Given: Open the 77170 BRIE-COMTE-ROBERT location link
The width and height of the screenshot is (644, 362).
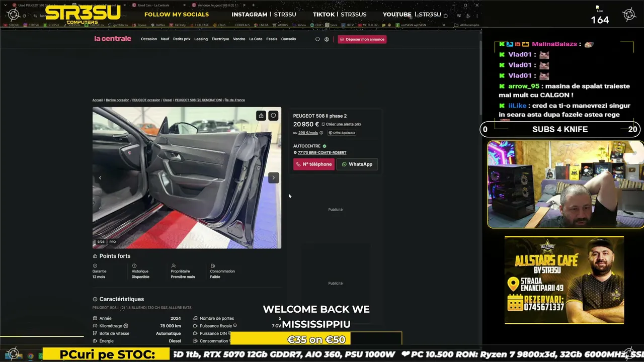Looking at the screenshot, I should (x=322, y=152).
